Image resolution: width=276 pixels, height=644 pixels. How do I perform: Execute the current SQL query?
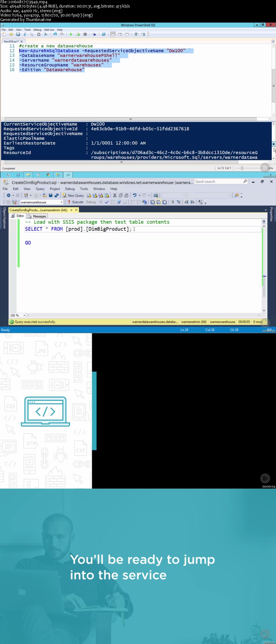75,202
